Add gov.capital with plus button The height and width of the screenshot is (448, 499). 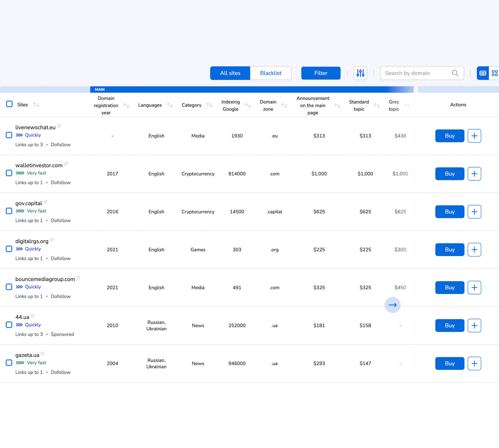[x=474, y=212]
